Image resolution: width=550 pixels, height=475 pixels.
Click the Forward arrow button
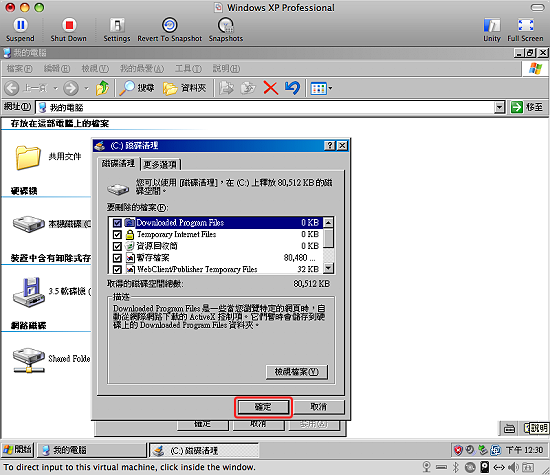(71, 88)
